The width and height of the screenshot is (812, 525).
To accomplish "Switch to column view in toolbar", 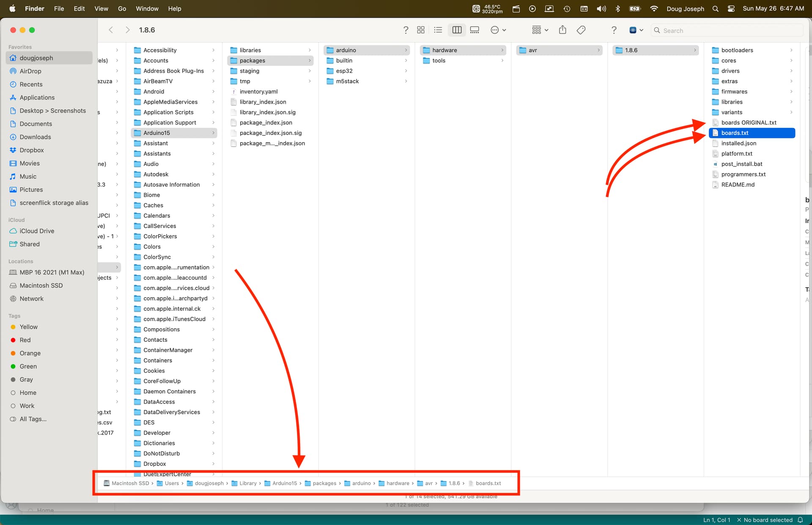I will [457, 30].
